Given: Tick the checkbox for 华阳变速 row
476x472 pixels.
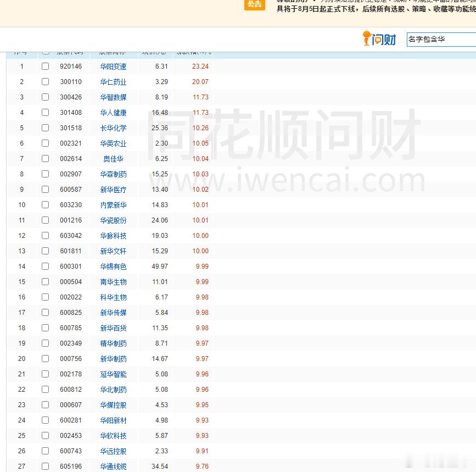Looking at the screenshot, I should [x=45, y=66].
